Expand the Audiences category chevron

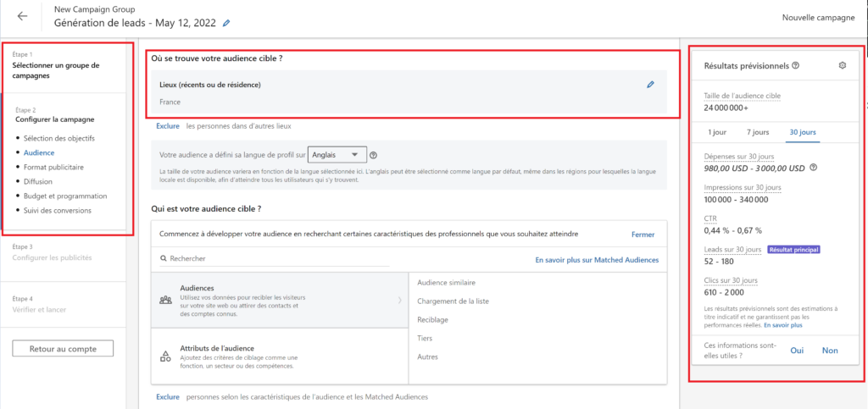click(400, 300)
